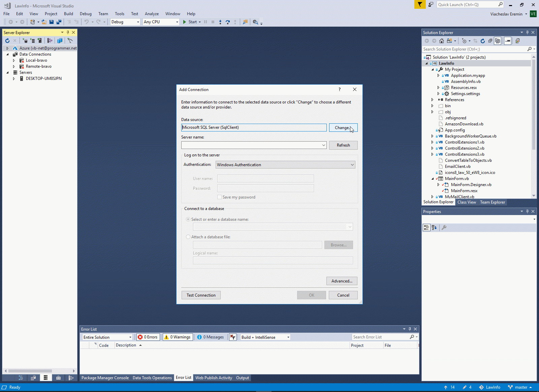Click the feedback icon next to Quick Launch

431,4
